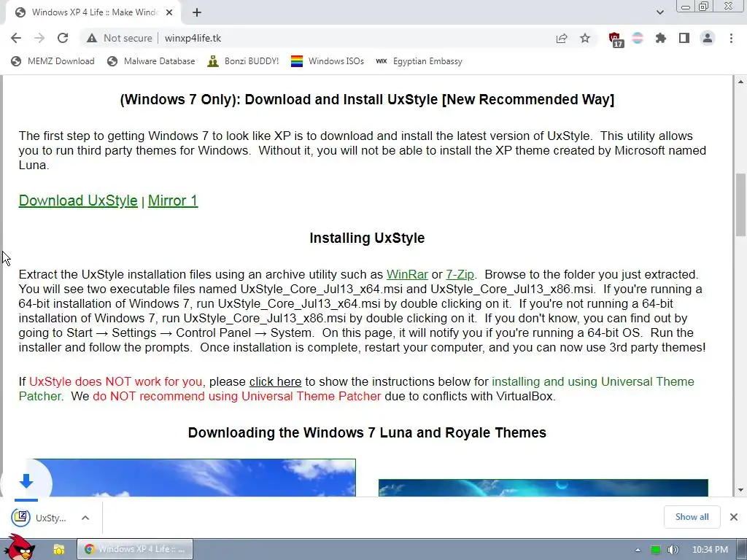Click the forward navigation arrow

(x=39, y=38)
